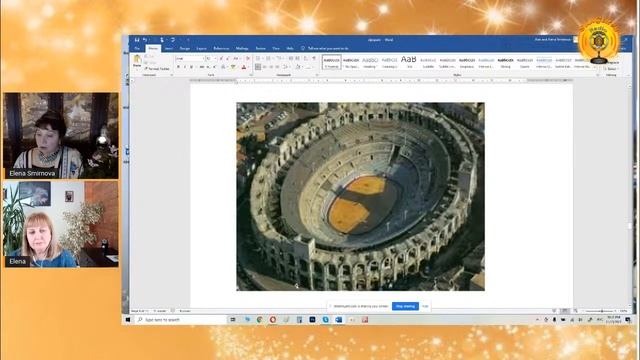640x360 pixels.
Task: Switch to the Layout ribbon tab
Action: coord(201,49)
